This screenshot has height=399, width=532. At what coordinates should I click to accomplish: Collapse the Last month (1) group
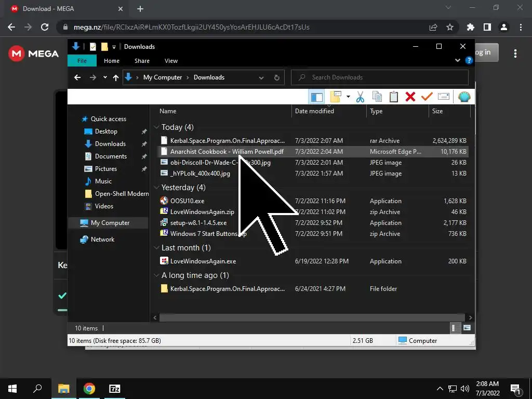pyautogui.click(x=156, y=248)
